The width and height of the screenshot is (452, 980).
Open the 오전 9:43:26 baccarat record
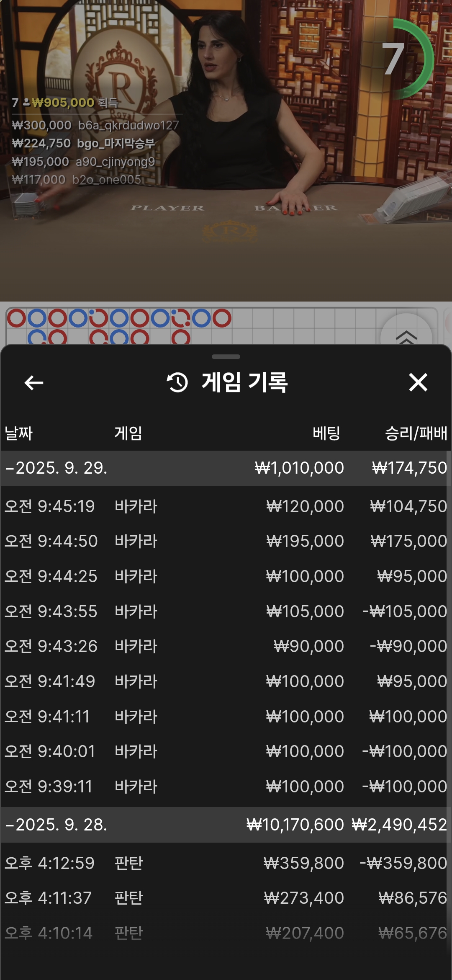coord(226,646)
